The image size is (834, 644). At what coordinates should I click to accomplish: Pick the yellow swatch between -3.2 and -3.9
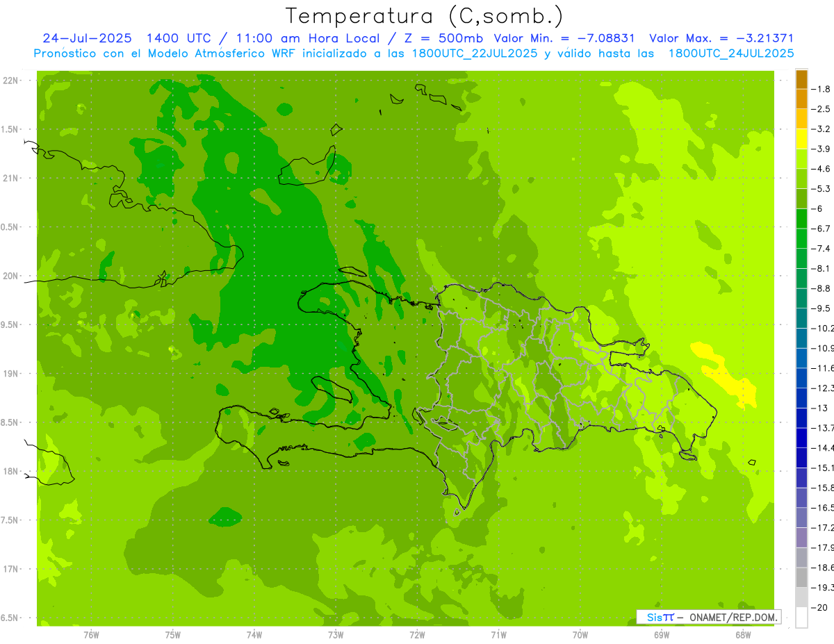801,139
